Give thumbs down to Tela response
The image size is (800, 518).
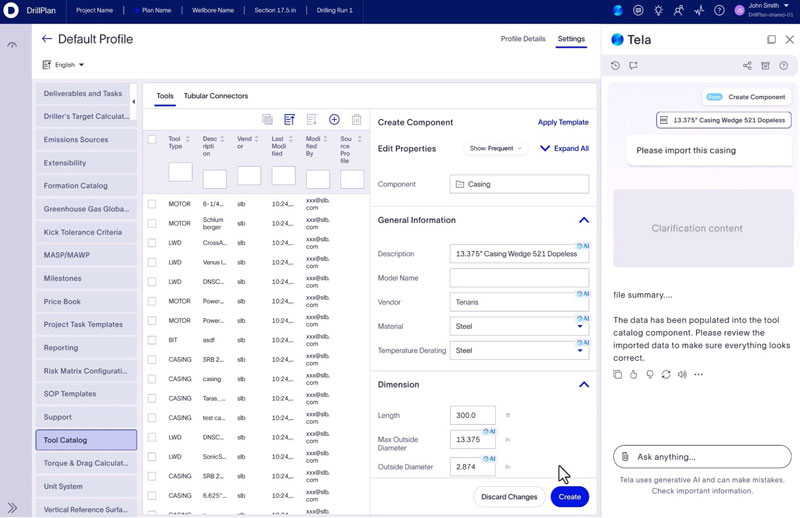tap(649, 374)
